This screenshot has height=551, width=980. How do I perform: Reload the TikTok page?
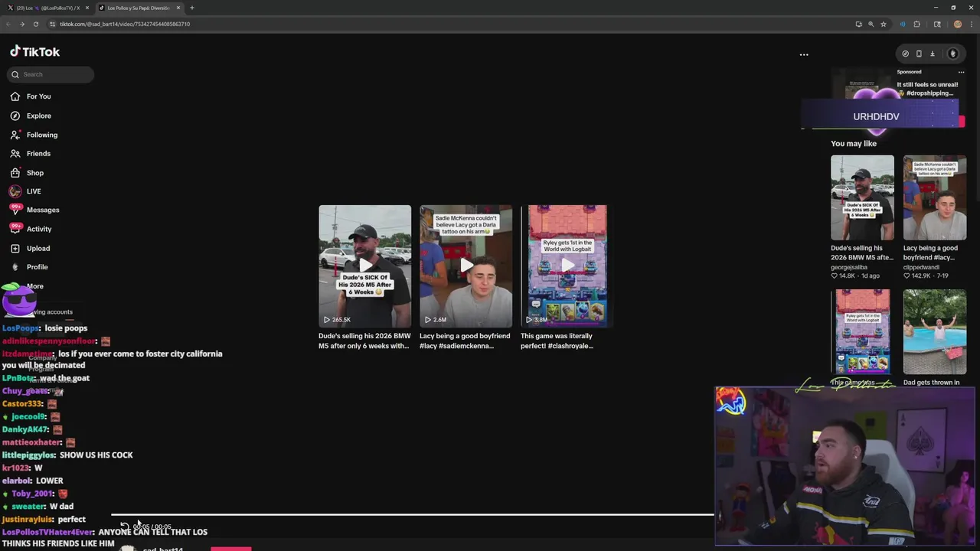pyautogui.click(x=35, y=24)
